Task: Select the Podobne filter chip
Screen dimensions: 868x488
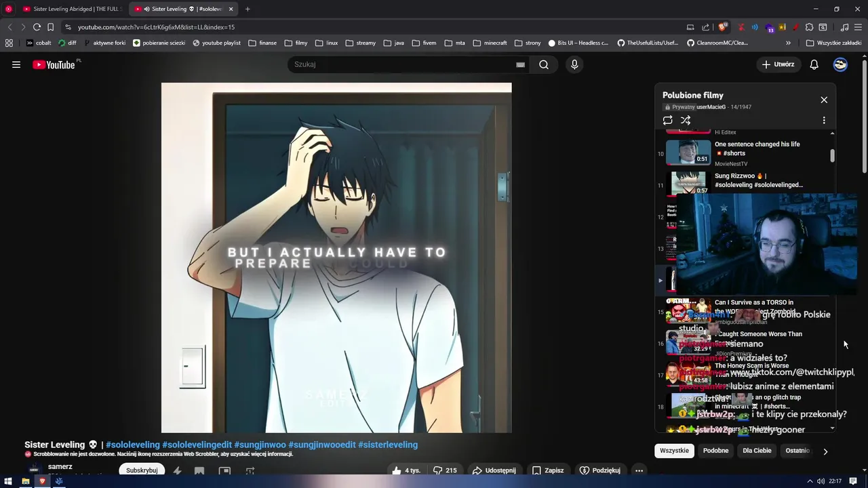Action: [715, 451]
